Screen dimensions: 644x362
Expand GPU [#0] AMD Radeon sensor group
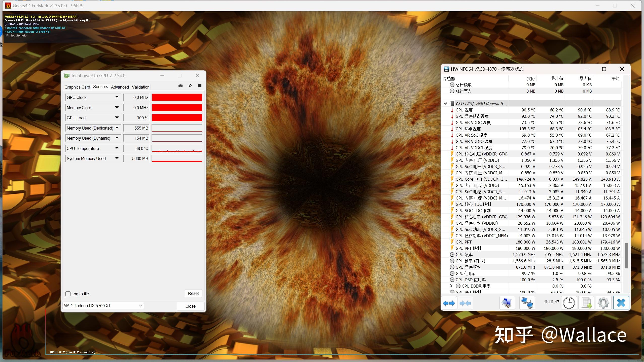445,103
